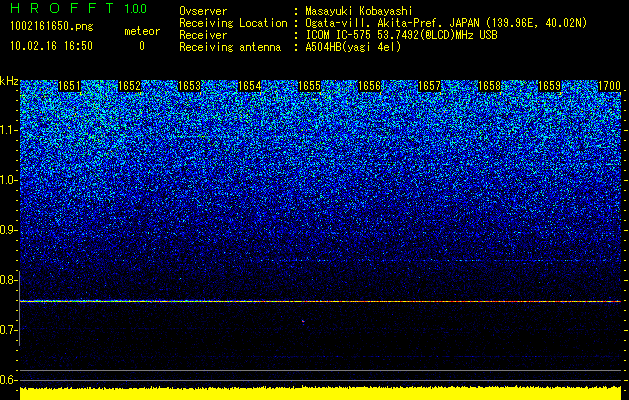Click the HROFFT 1.0.0 title text
The image size is (629, 400).
pyautogui.click(x=79, y=8)
